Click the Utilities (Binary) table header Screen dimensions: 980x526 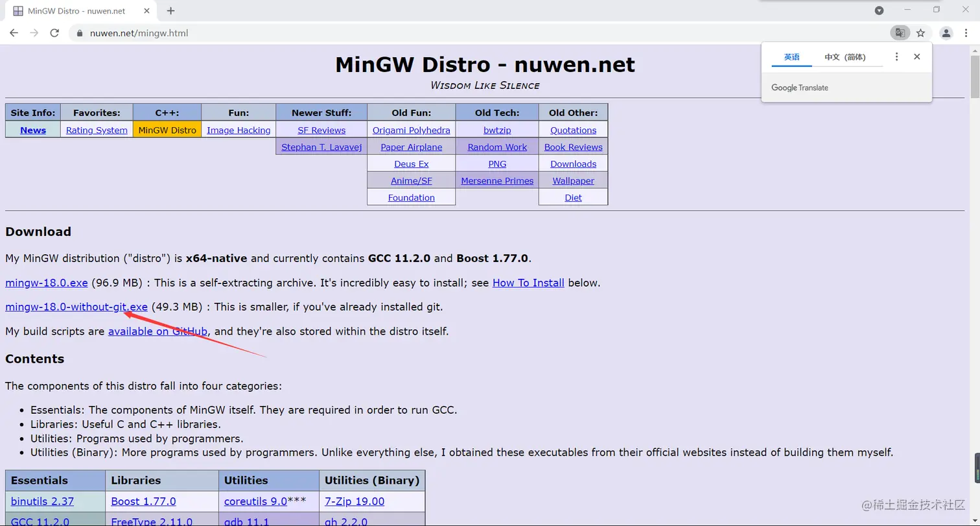click(x=372, y=481)
